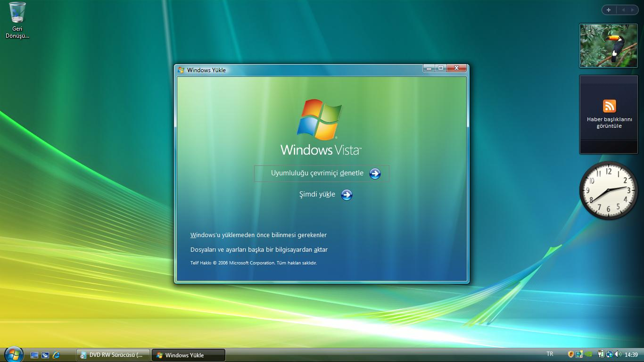
Task: Click the arrow beside Uyumluluğu çevrimiçi denetle
Action: click(375, 173)
